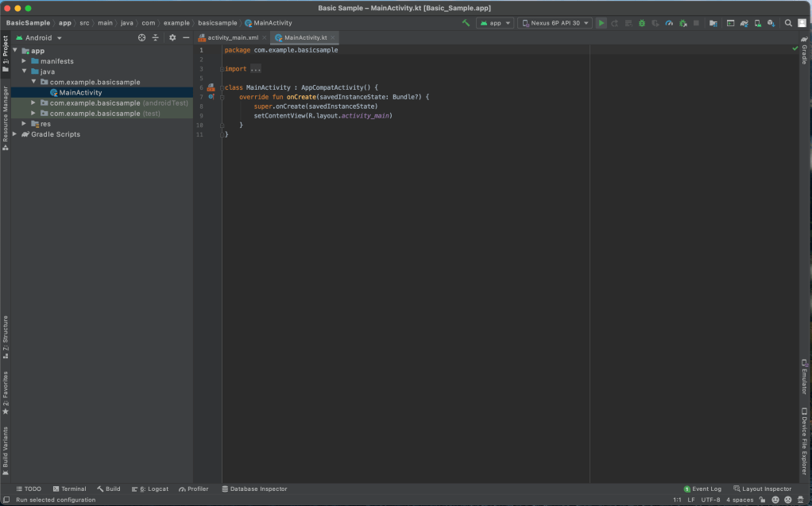Expand the res folder
Viewport: 812px width, 506px height.
tap(24, 124)
